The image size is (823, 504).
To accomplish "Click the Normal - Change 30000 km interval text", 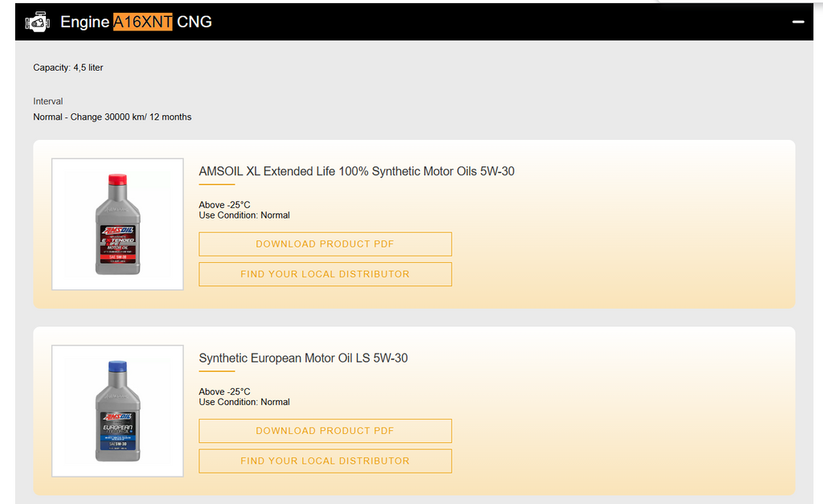I will [113, 117].
